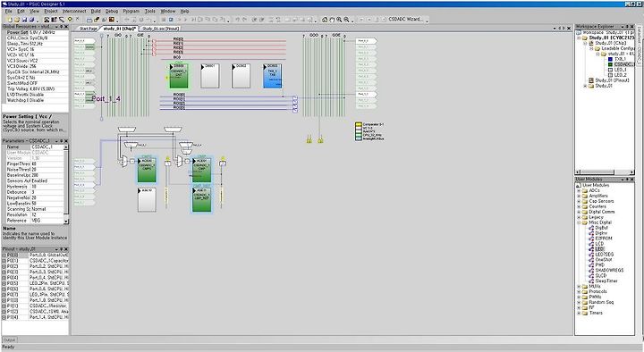Click the New File toolbar icon

pos(10,20)
